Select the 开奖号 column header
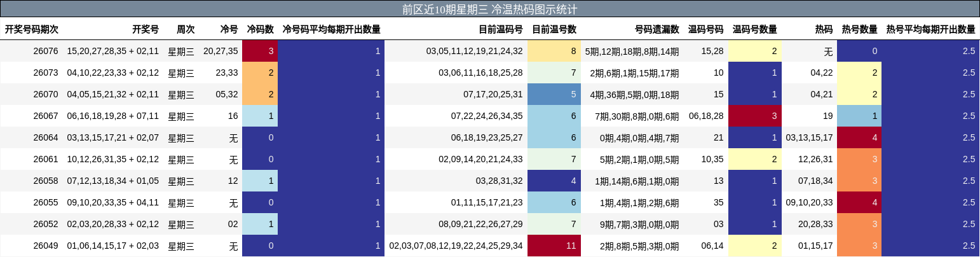The image size is (980, 257). pos(146,29)
